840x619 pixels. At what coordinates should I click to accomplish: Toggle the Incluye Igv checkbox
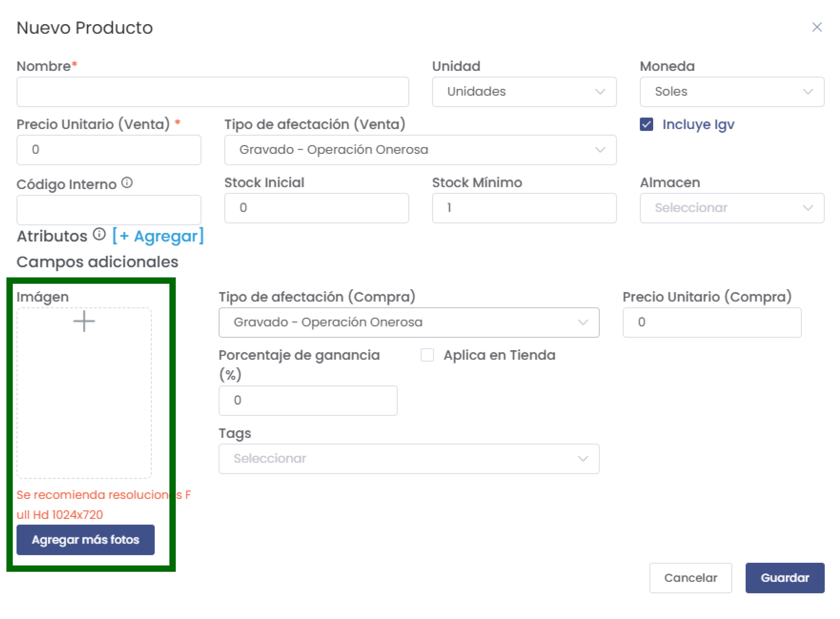646,124
